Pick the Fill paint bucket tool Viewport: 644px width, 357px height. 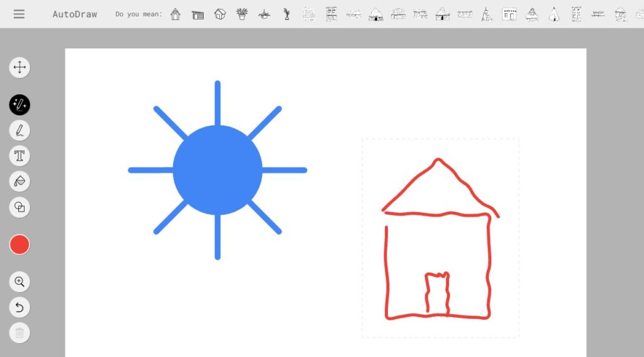19,181
